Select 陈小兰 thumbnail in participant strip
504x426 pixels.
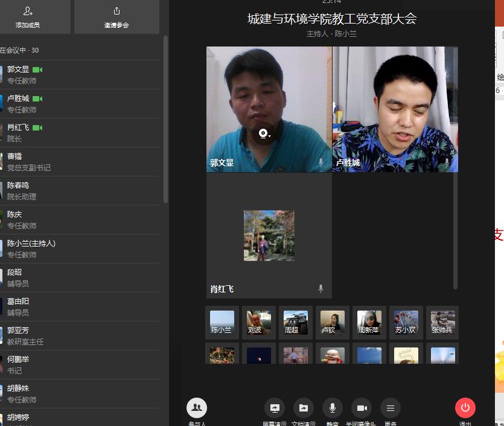222,323
